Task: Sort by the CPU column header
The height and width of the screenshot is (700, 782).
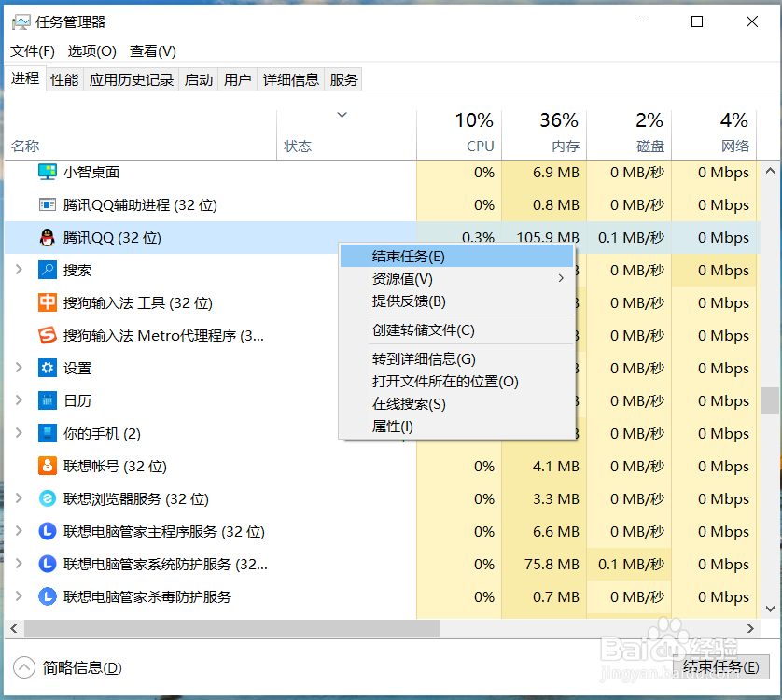Action: click(459, 134)
